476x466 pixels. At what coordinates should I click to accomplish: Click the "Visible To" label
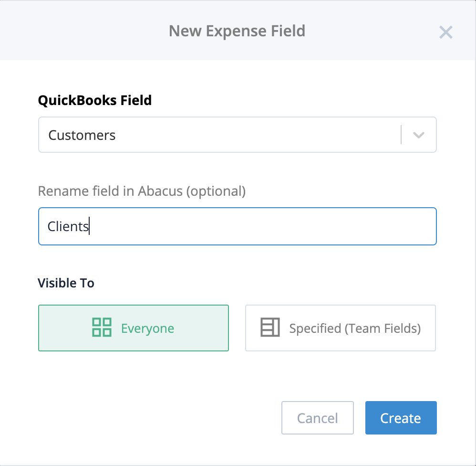coord(66,283)
